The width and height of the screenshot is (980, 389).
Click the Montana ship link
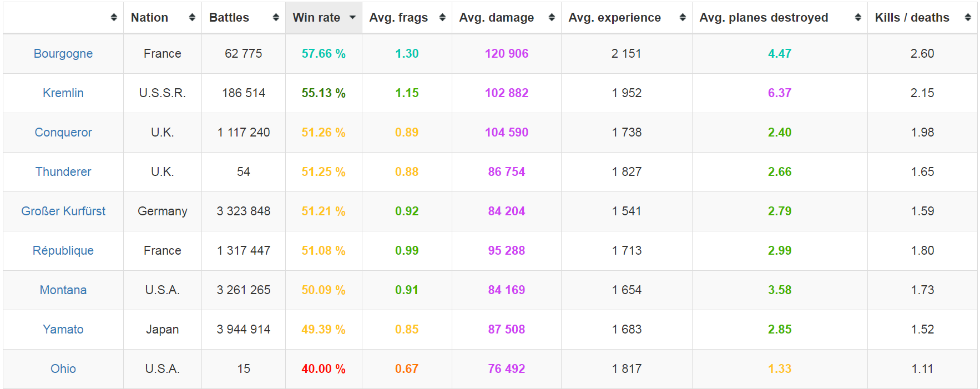(63, 290)
